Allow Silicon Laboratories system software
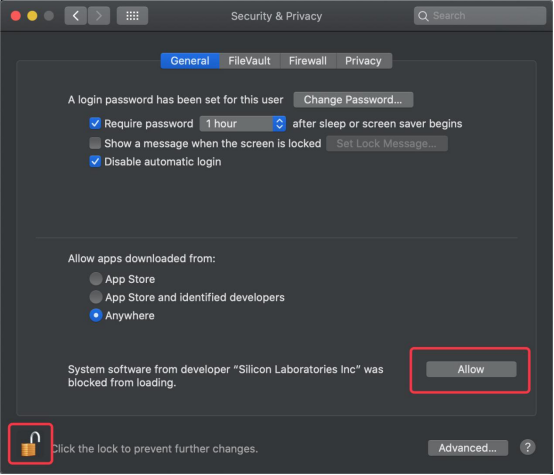Viewport: 554px width, 475px height. 471,369
